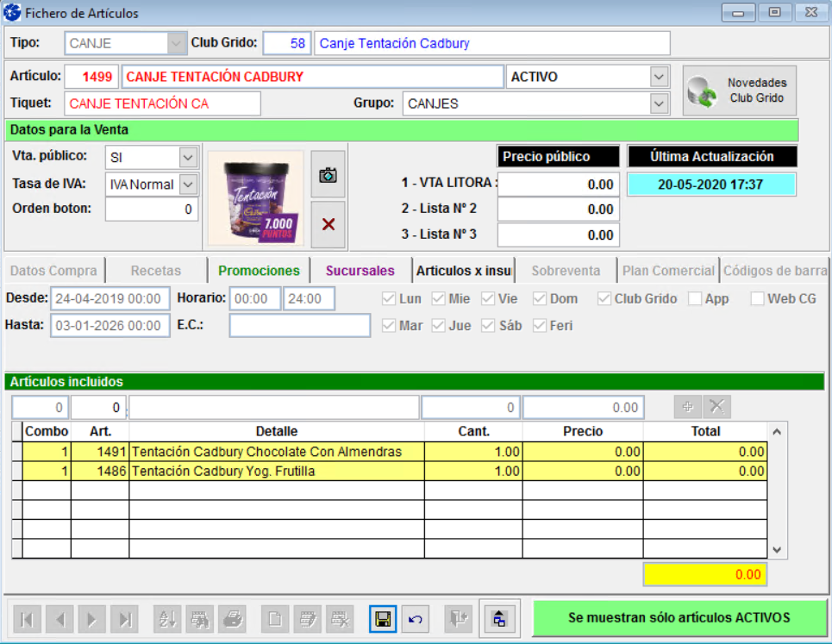Click the Orden boton field
The height and width of the screenshot is (644, 832).
152,209
